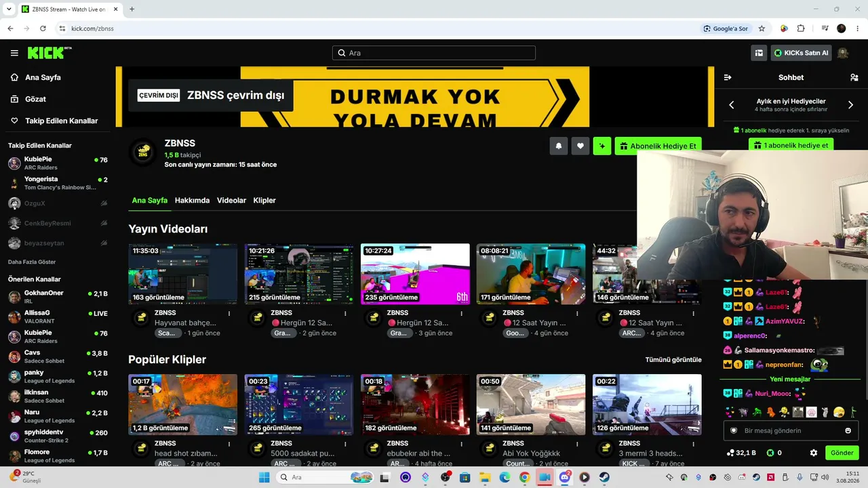
Task: Click Abonelik Hediye Et button
Action: point(658,146)
